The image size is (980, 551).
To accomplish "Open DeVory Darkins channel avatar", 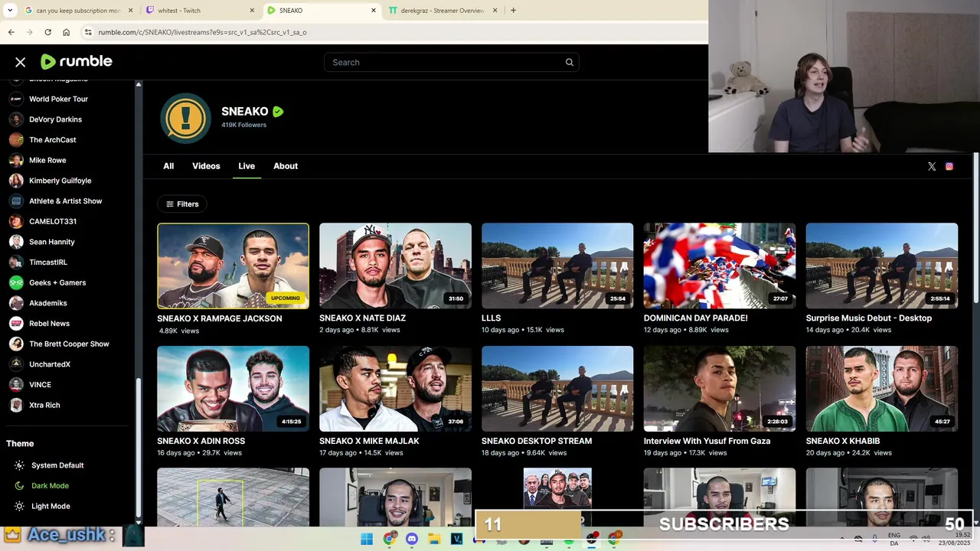I will click(x=16, y=119).
